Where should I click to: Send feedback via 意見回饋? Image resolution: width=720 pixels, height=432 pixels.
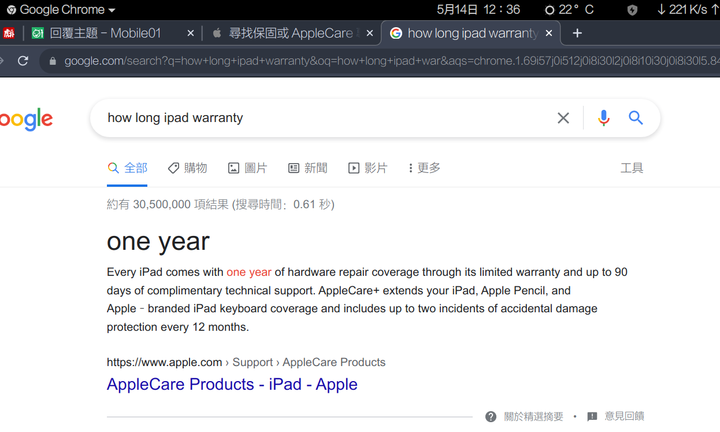point(624,416)
